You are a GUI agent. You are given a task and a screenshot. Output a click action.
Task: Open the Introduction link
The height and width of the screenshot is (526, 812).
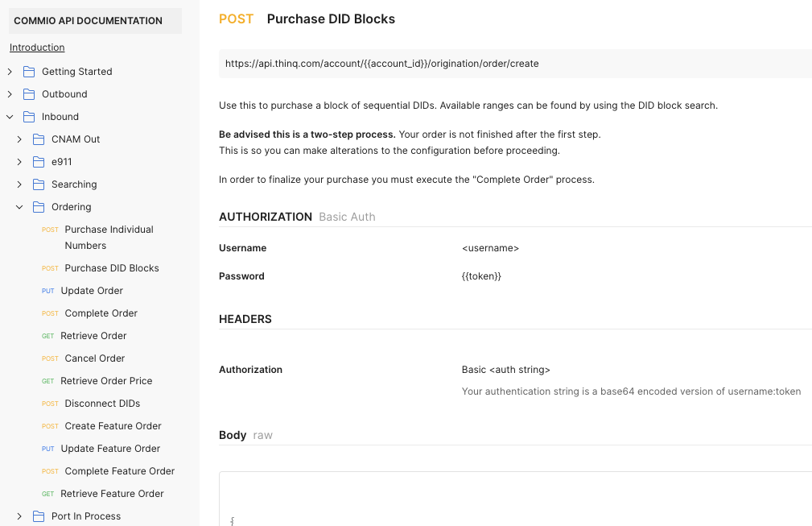point(36,48)
